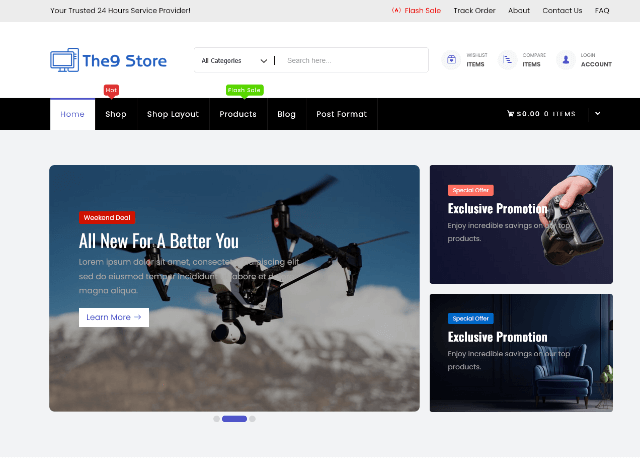The height and width of the screenshot is (459, 640).
Task: Open the Shop menu item
Action: 116,114
